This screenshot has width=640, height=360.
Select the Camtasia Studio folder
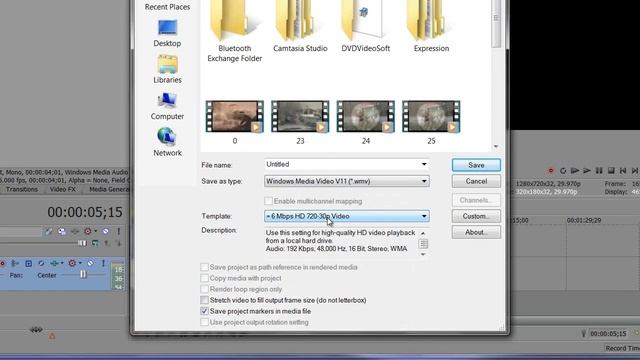pos(300,28)
